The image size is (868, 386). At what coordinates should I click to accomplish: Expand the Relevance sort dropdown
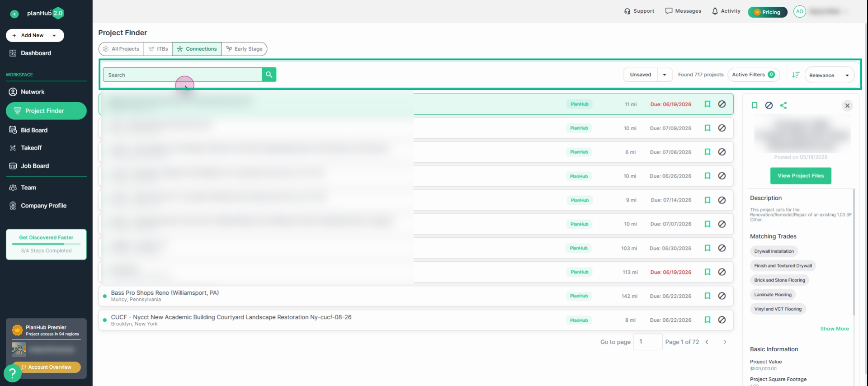point(830,75)
